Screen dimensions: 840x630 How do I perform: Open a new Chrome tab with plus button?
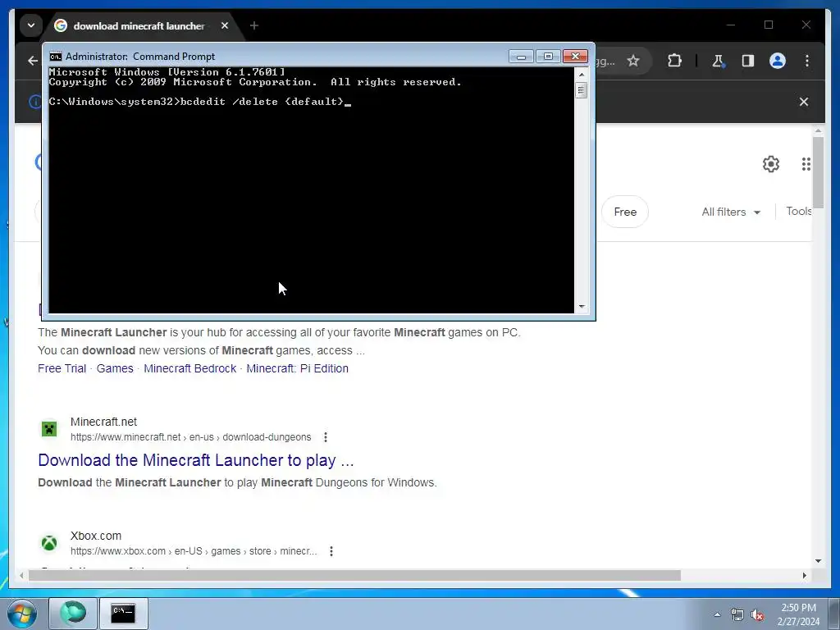[254, 25]
